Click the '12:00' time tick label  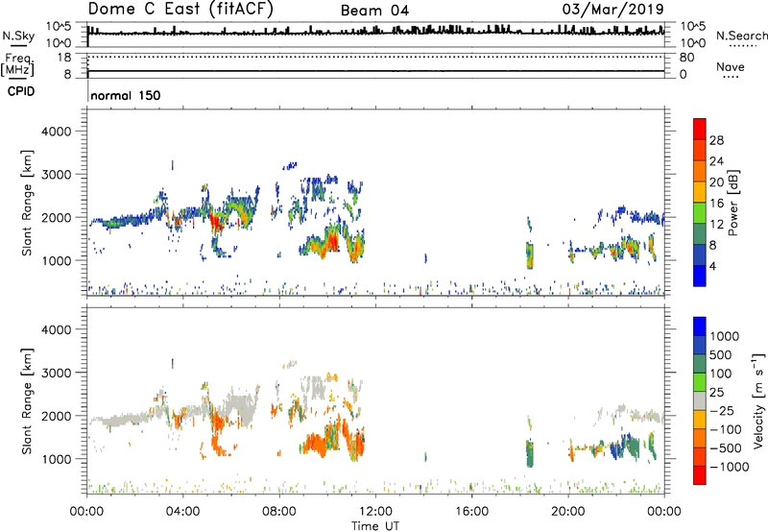375,512
